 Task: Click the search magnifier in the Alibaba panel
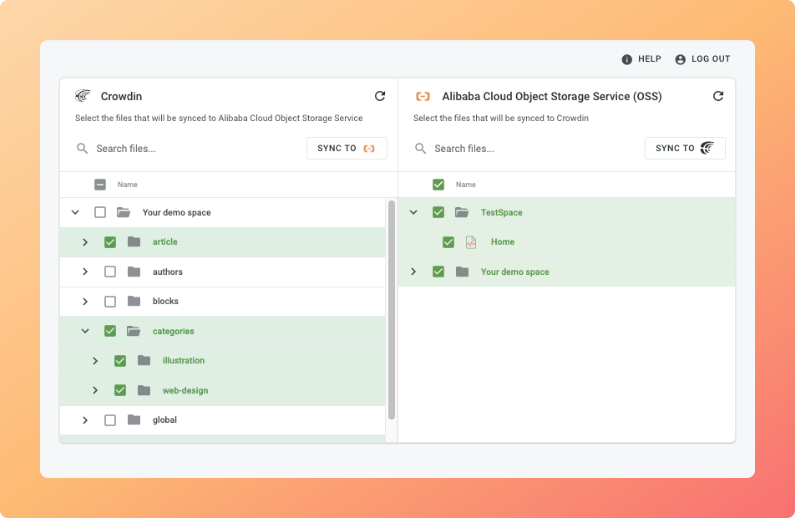point(420,149)
